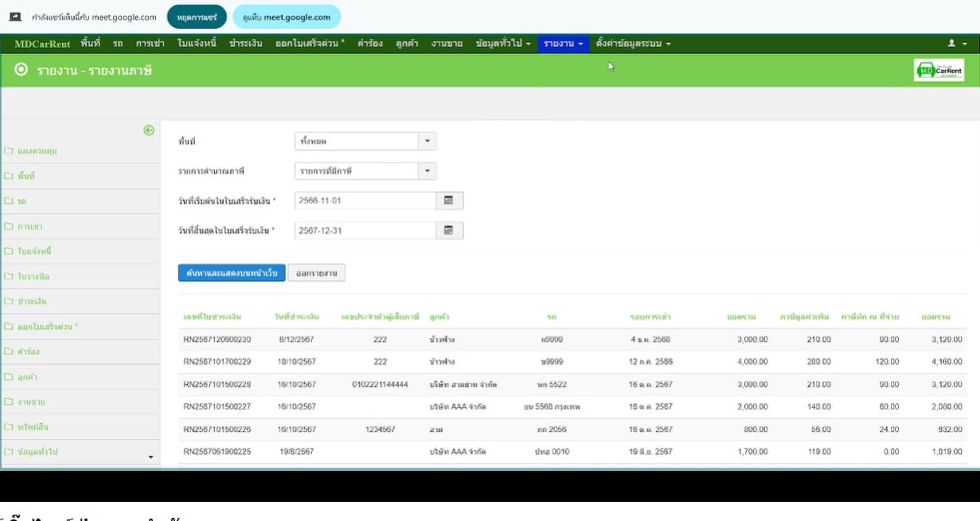Click the screen sharing indicator icon
This screenshot has width=980, height=521.
[x=15, y=17]
